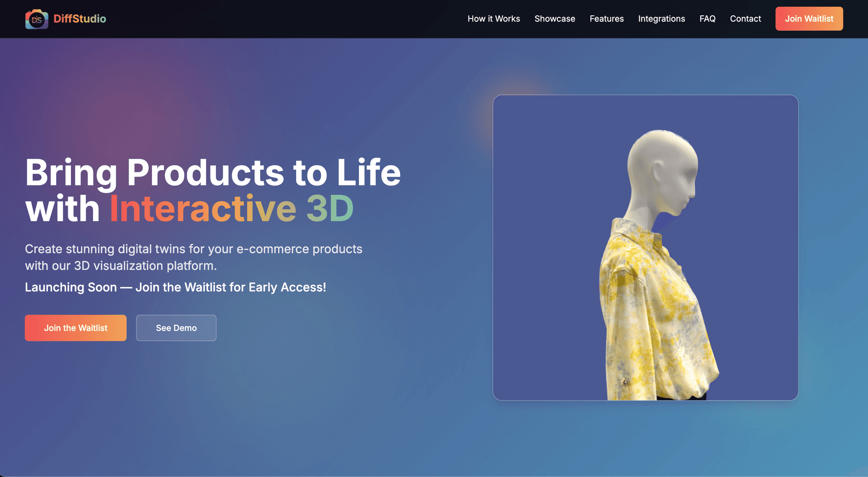Viewport: 868px width, 477px height.
Task: Open the How it Works section
Action: (494, 19)
